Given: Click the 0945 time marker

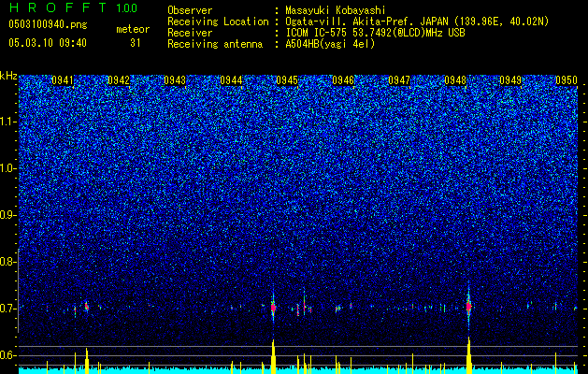Looking at the screenshot, I should pos(287,80).
